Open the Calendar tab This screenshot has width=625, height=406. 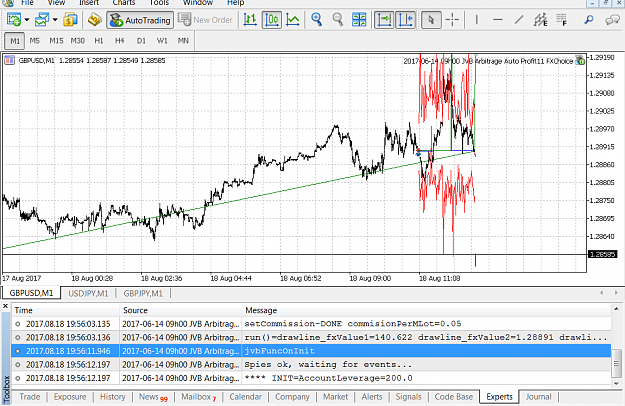point(246,397)
